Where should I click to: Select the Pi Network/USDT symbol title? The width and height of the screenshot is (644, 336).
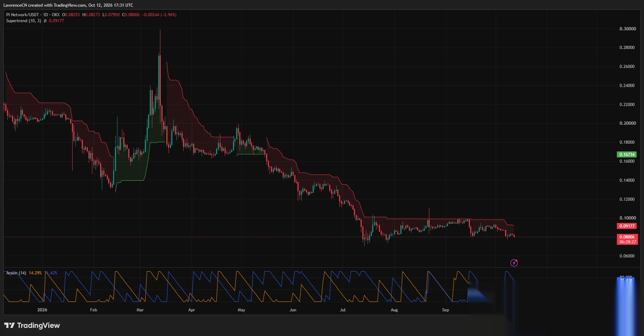pos(23,15)
